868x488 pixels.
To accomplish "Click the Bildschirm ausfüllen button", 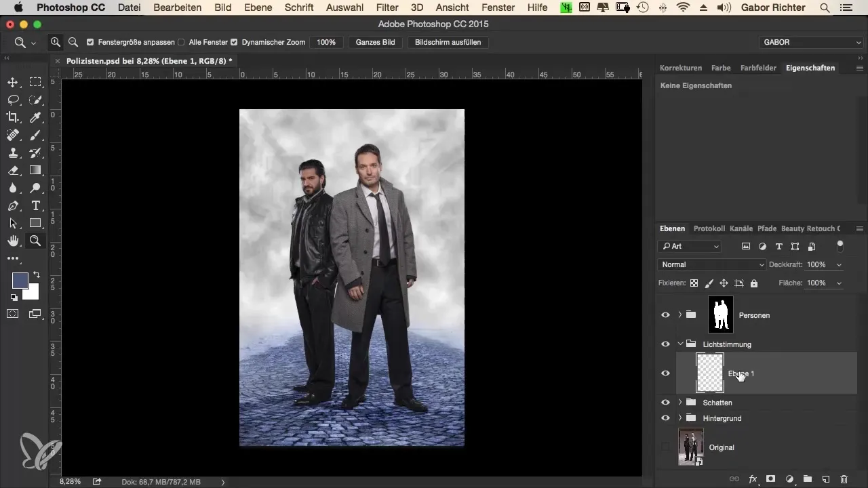I will tap(448, 42).
